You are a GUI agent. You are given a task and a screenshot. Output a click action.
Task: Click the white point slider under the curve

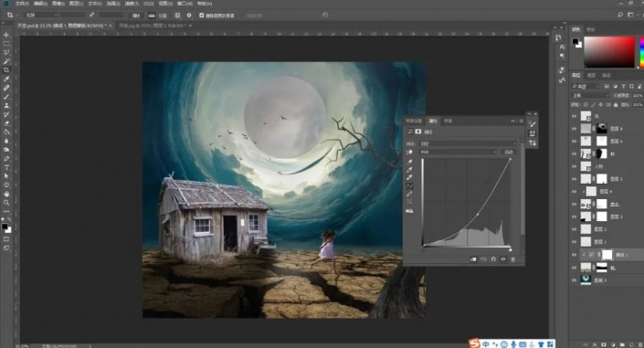[x=510, y=249]
